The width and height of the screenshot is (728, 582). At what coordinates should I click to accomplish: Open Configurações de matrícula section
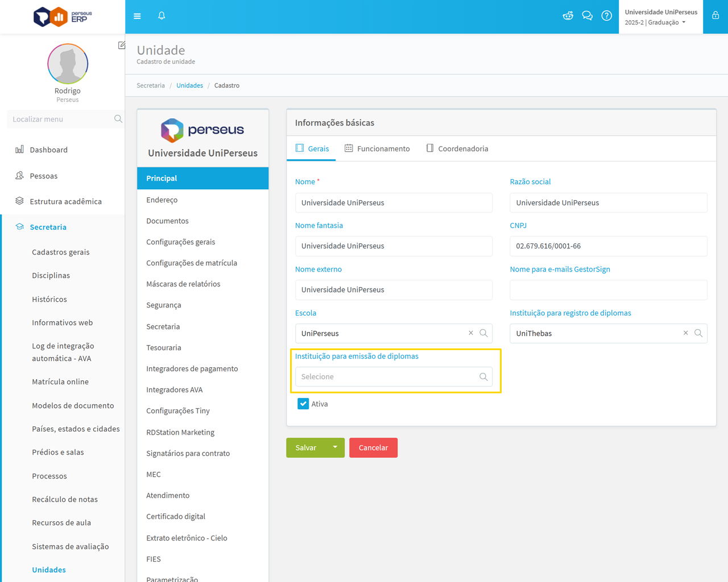pos(202,263)
